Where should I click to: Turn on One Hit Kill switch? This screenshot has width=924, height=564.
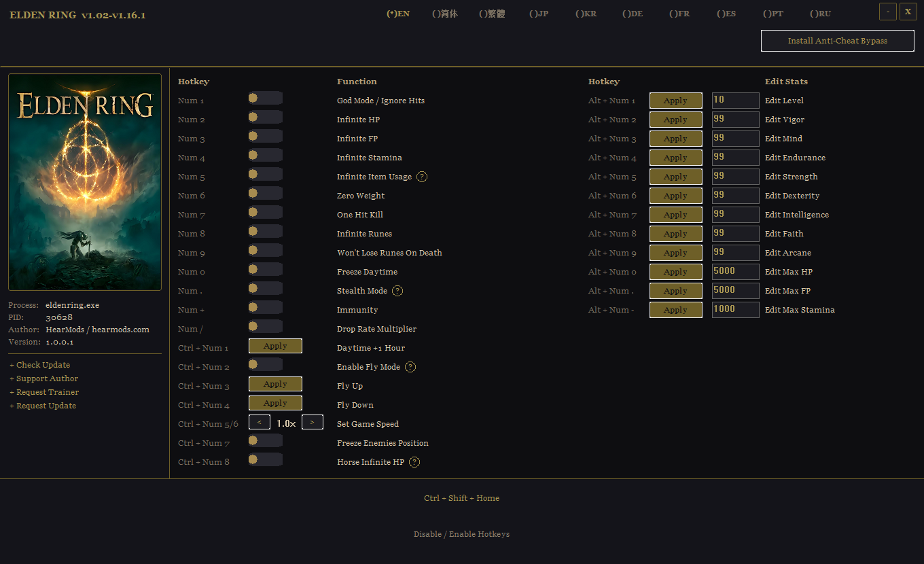(x=265, y=213)
